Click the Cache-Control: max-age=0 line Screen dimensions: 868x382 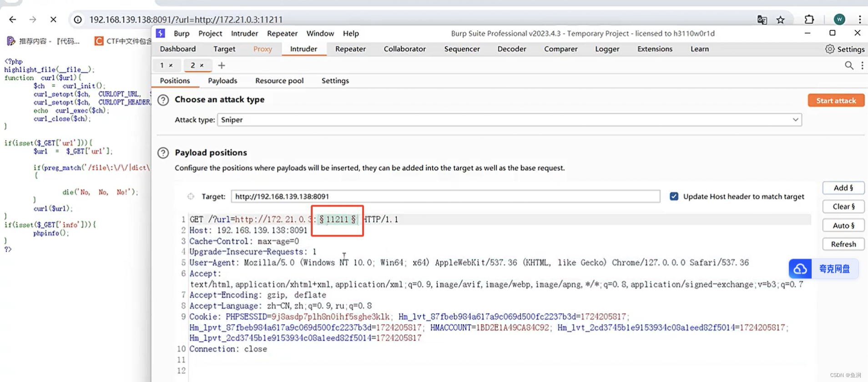244,241
